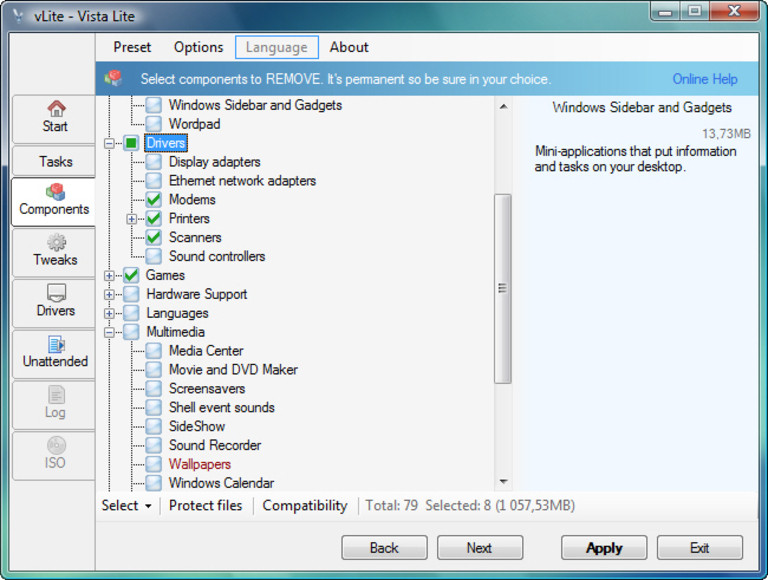Check the Hardware Support checkbox

click(131, 294)
